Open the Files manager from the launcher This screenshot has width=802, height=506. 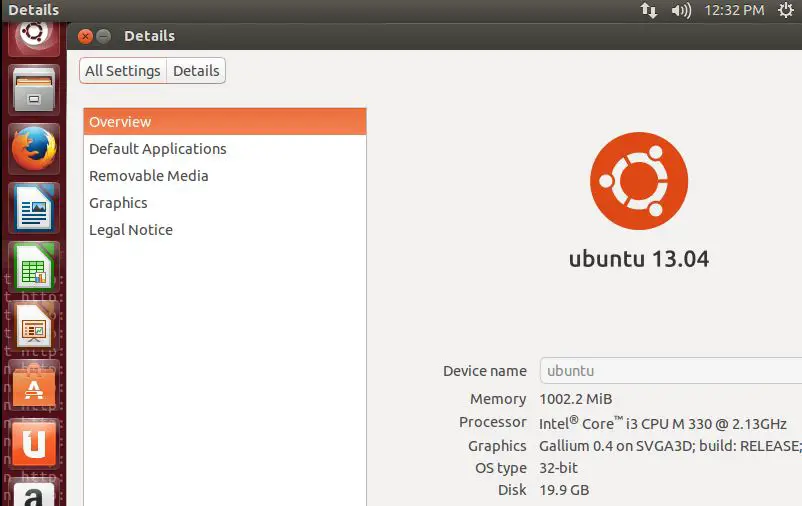pyautogui.click(x=34, y=90)
